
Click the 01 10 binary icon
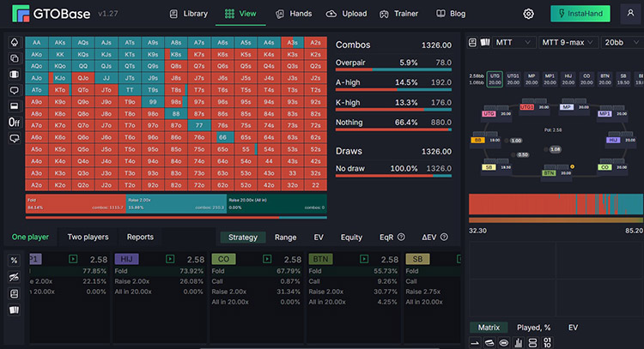click(547, 343)
